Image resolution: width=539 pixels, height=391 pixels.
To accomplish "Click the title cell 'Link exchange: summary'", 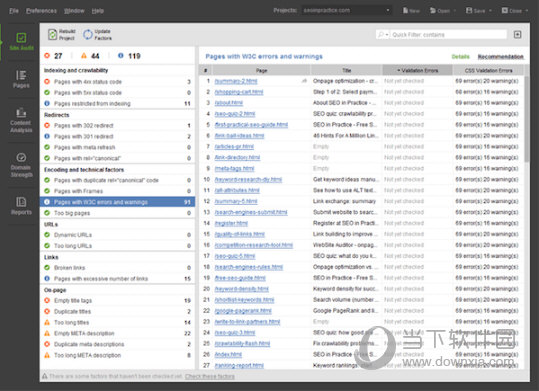I will [x=344, y=201].
